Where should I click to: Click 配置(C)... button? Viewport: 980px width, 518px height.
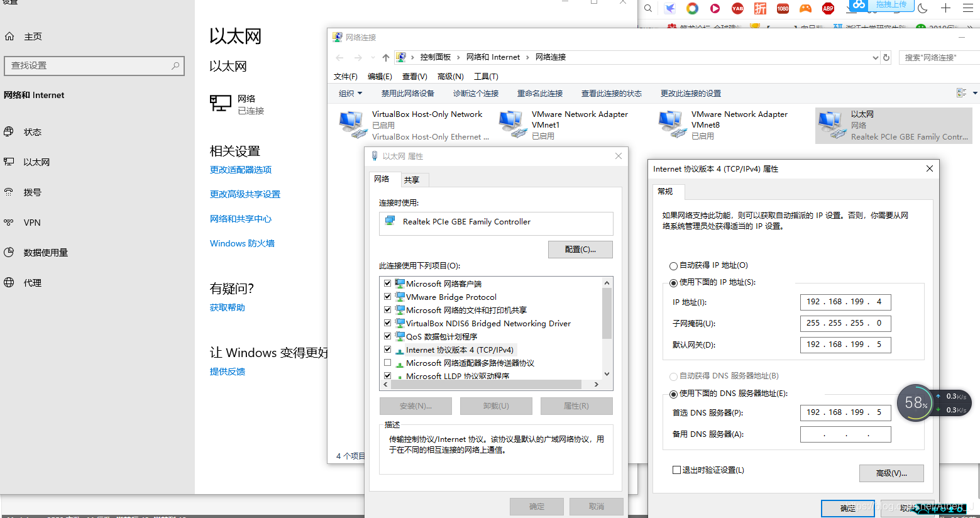coord(580,250)
